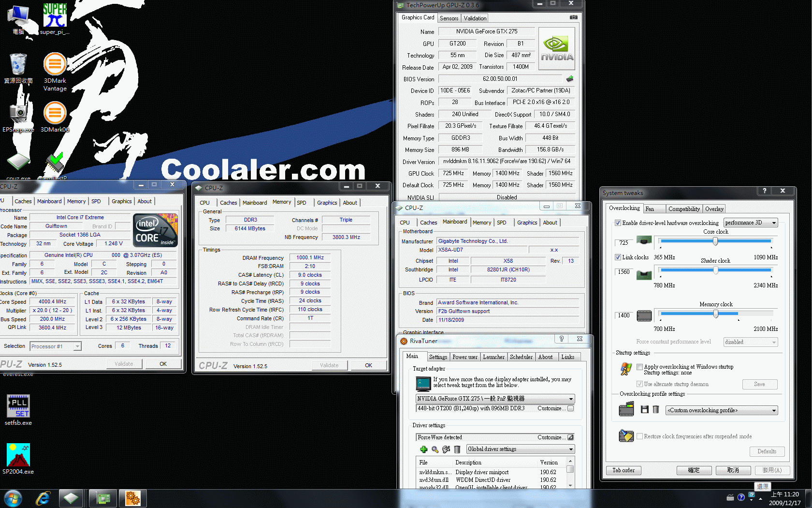Viewport: 812px width, 508px height.
Task: Open the Overlay tab in System tweaks
Action: [x=714, y=209]
